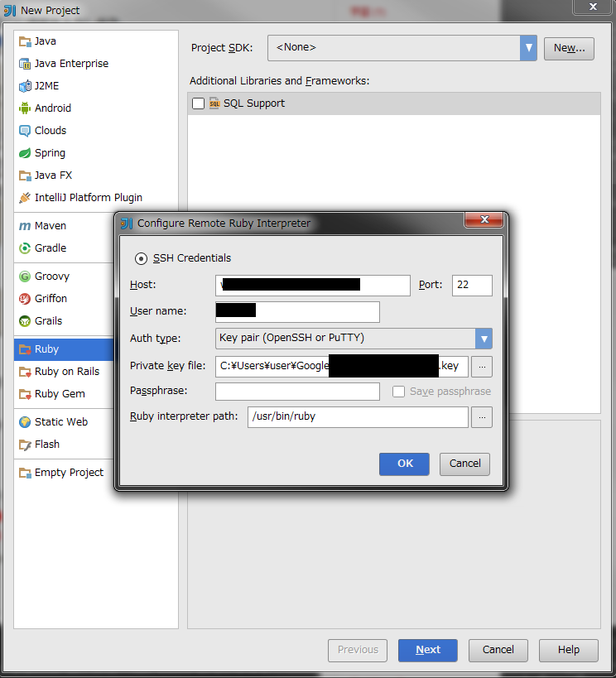Select the Empty Project entry
Viewport: 616px width, 678px height.
click(69, 473)
